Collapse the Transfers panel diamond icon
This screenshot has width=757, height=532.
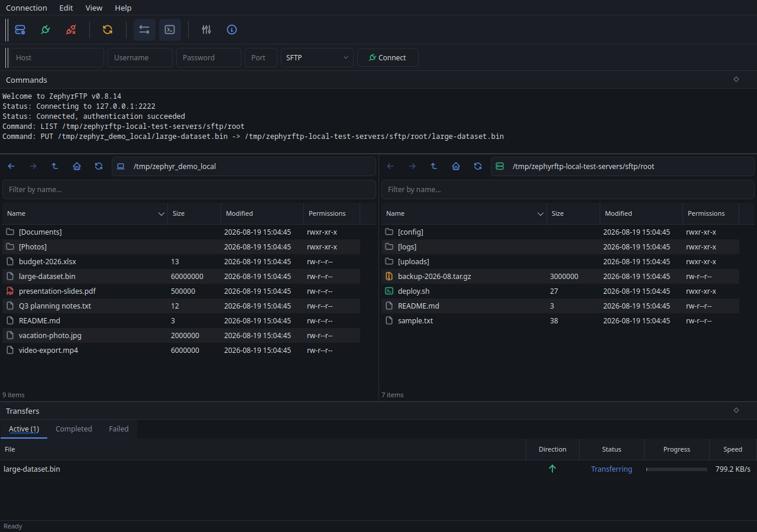(736, 410)
